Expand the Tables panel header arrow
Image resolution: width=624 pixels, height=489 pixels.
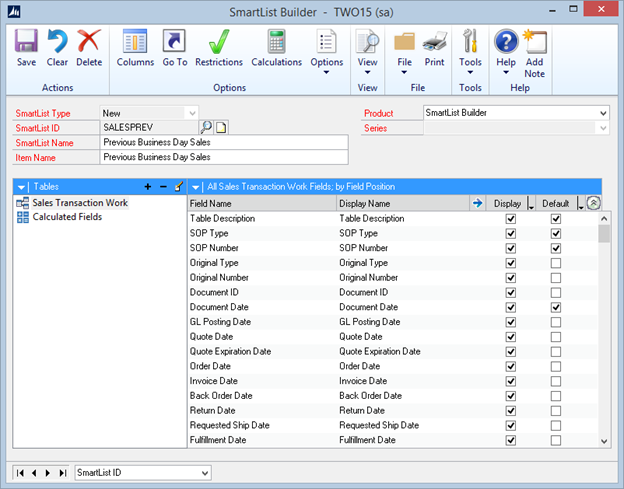coord(21,187)
